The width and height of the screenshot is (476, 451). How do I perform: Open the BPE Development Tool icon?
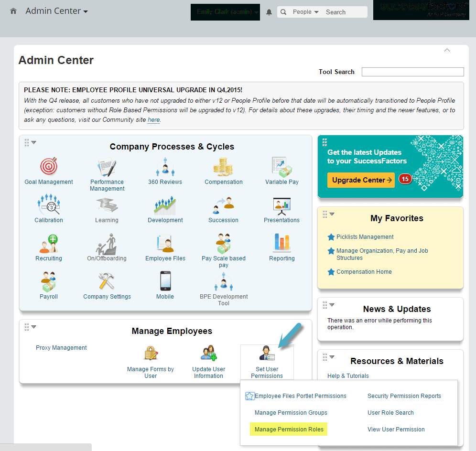[224, 282]
